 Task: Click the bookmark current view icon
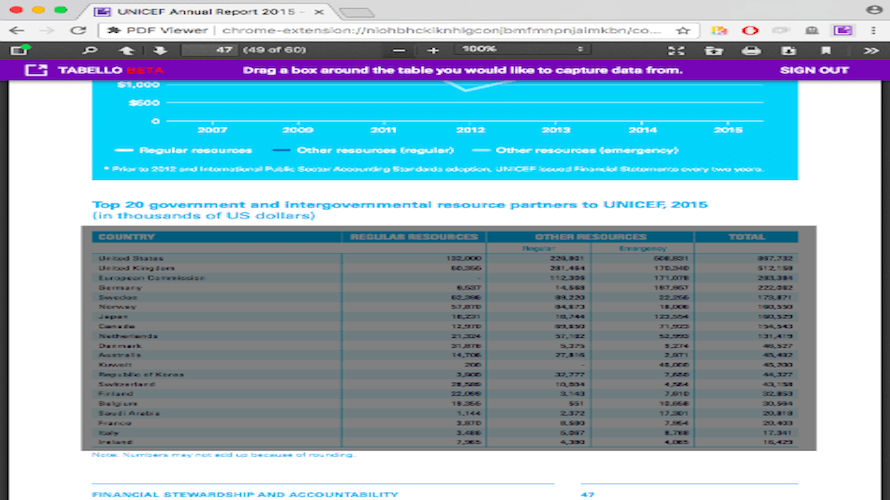click(x=826, y=51)
